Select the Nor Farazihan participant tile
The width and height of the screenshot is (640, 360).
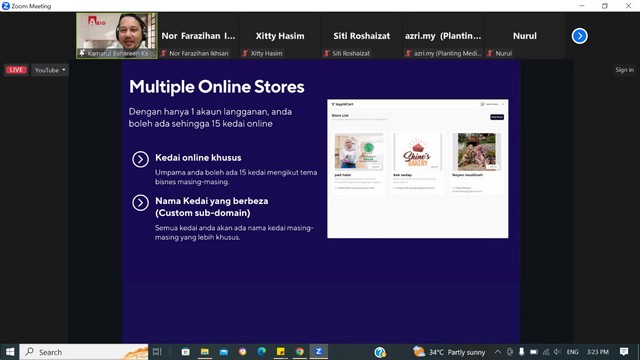(198, 36)
